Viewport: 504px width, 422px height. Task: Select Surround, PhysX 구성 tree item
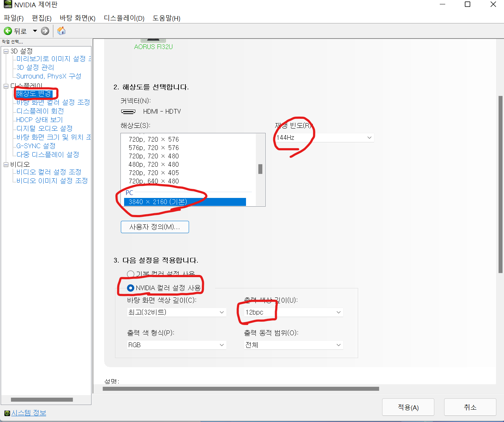coord(49,76)
